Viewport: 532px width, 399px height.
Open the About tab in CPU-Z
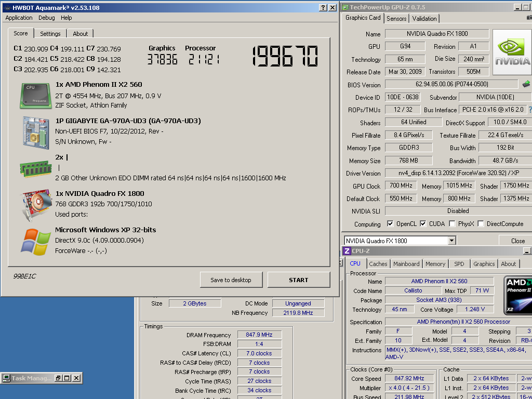[508, 264]
